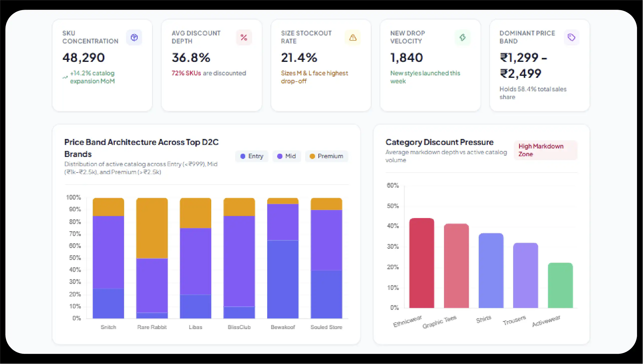Click Rare Rabbit's Premium orange segment
Screen dimensions: 643x364
152,228
